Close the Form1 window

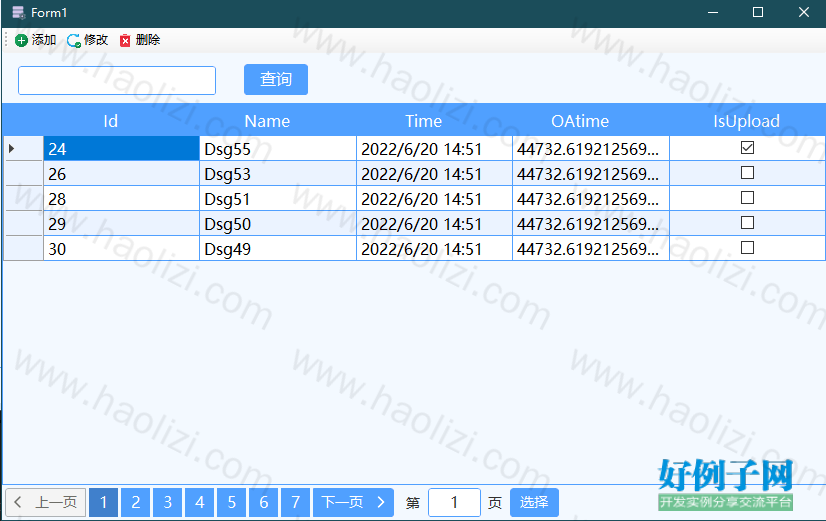[803, 12]
